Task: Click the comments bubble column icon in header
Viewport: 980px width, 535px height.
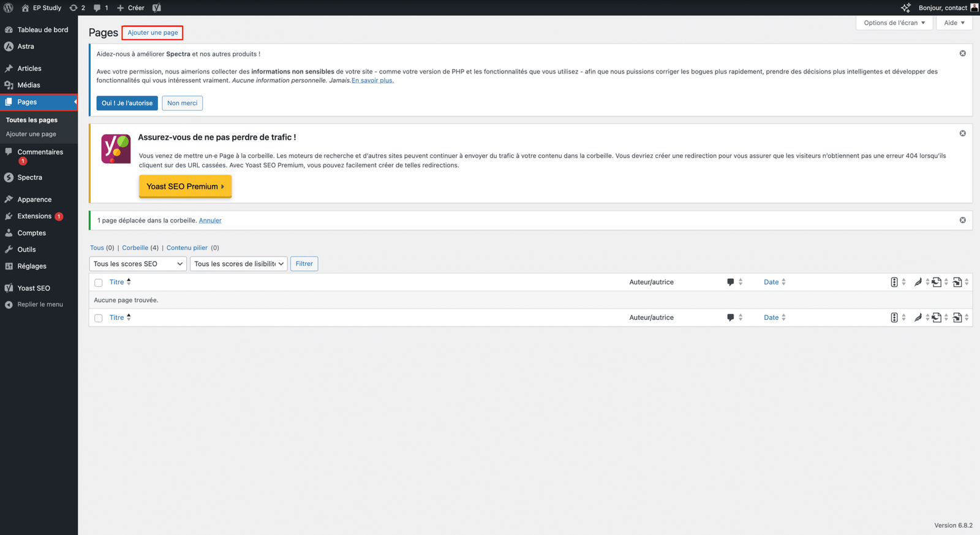Action: point(730,283)
